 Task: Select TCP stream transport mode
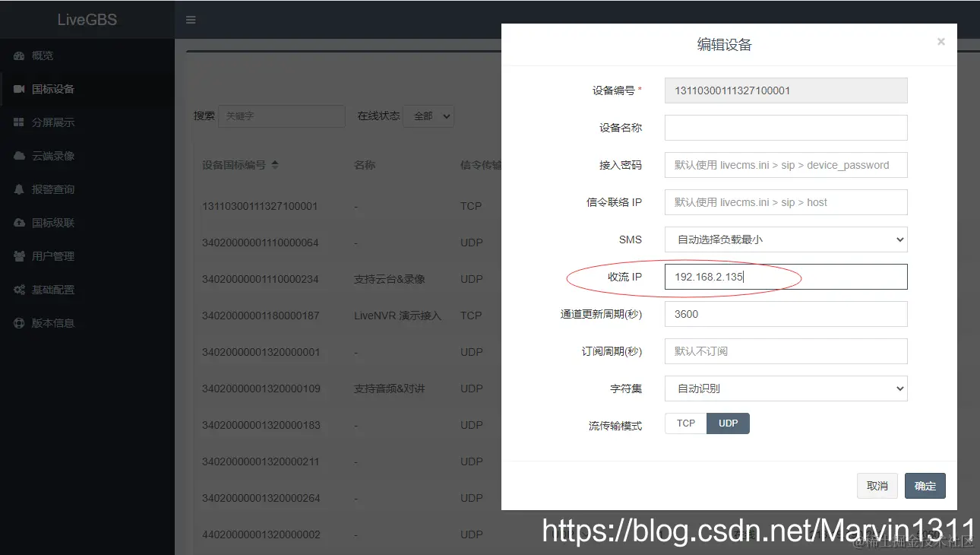(x=686, y=423)
